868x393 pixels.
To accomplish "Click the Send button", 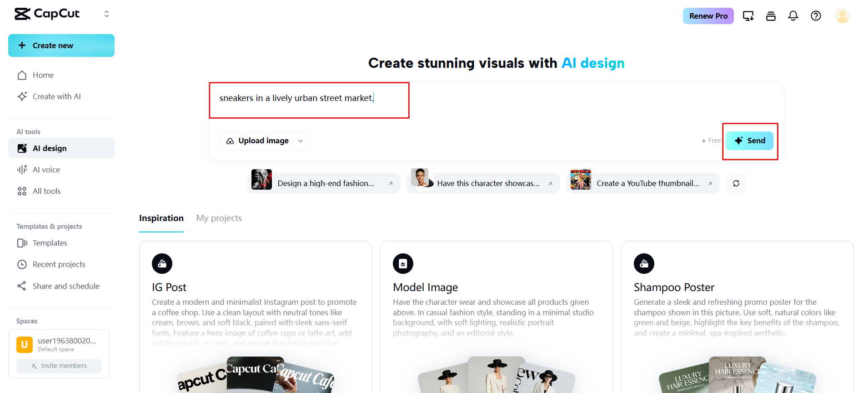I will pyautogui.click(x=749, y=141).
